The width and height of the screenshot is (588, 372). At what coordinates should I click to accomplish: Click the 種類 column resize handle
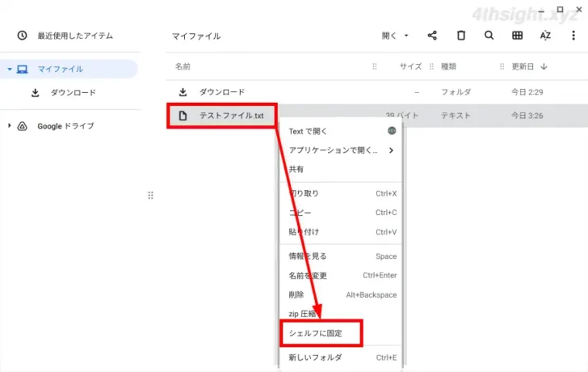(502, 66)
